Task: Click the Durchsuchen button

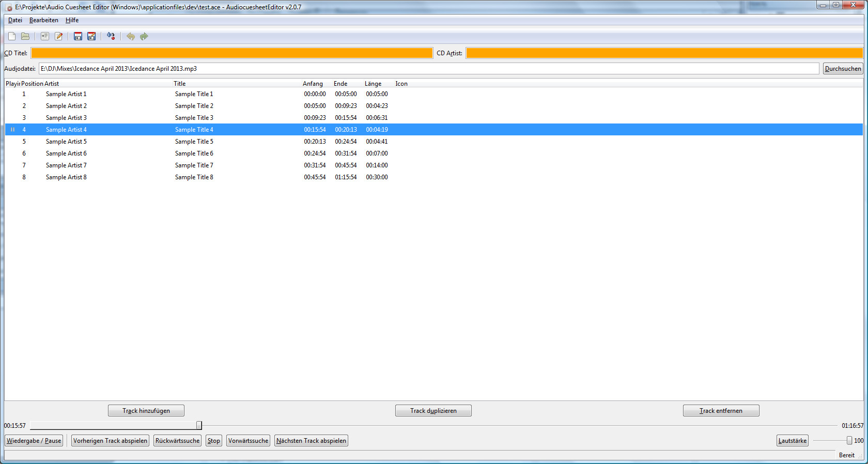Action: (843, 69)
